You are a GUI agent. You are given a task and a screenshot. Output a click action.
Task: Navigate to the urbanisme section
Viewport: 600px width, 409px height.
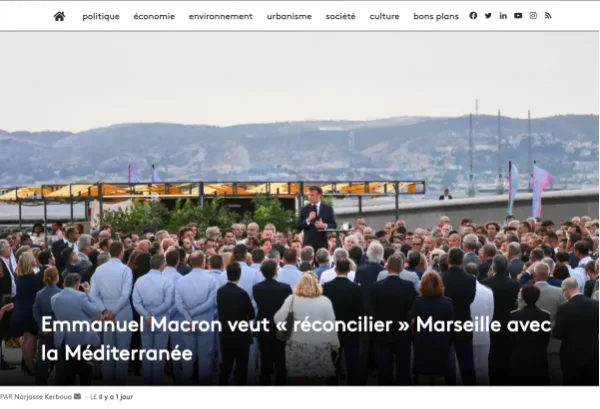tap(289, 16)
